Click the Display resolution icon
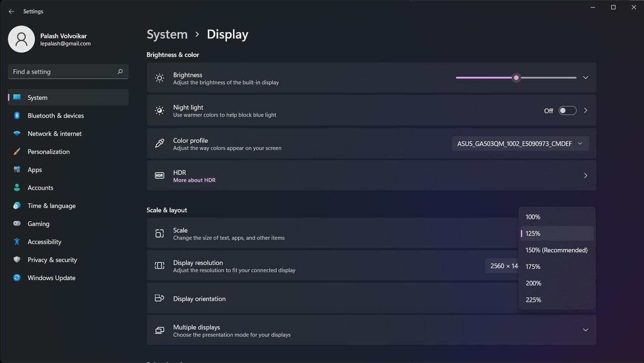 pos(159,266)
